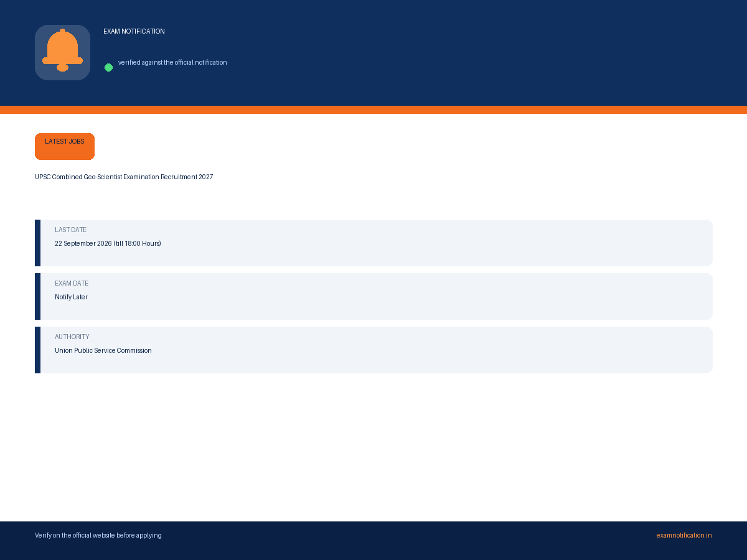Select the EXAM DATE label
Screen dimensions: 747x560
[72, 283]
